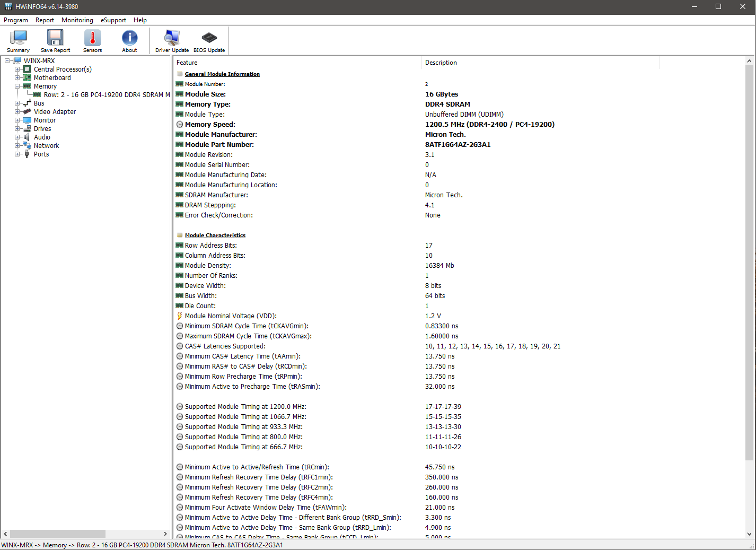
Task: Click the icon beside Module Characteristics
Action: pos(180,235)
